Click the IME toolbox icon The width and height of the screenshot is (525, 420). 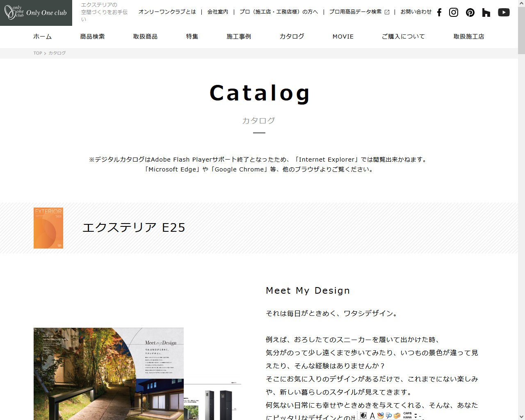[397, 415]
